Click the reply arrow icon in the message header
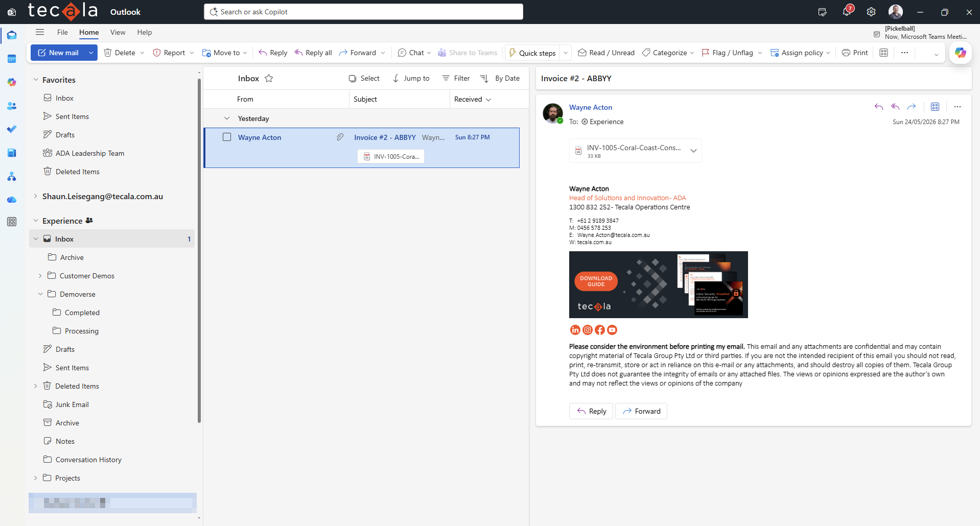This screenshot has height=526, width=980. (x=879, y=107)
